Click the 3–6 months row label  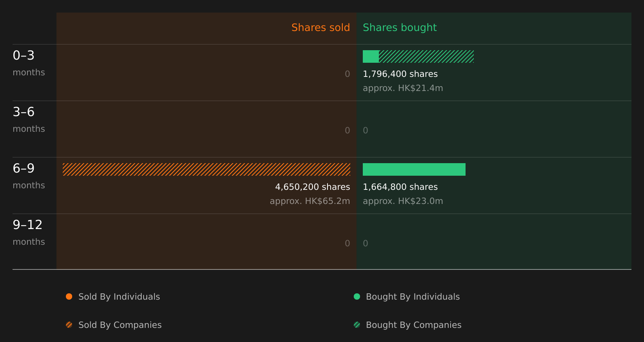coord(29,120)
